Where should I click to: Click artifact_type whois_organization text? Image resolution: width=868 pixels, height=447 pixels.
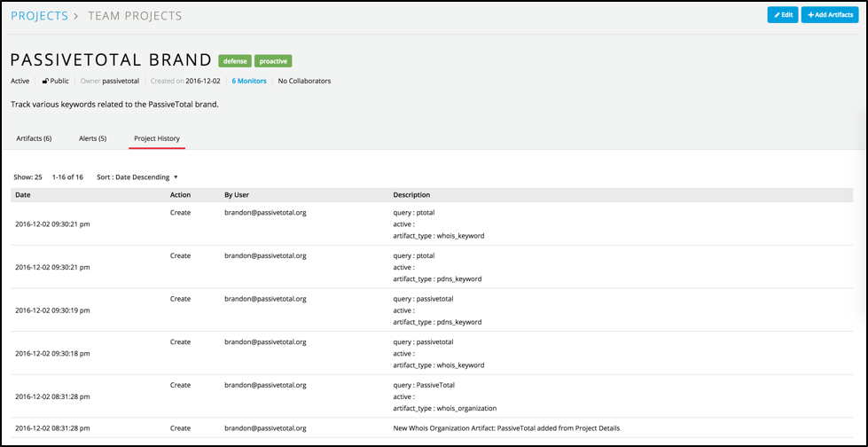pyautogui.click(x=444, y=408)
